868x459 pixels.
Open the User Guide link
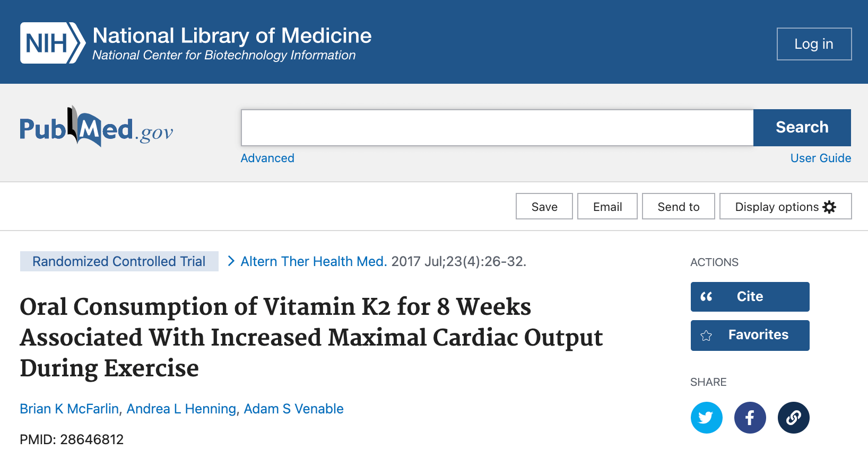[820, 158]
